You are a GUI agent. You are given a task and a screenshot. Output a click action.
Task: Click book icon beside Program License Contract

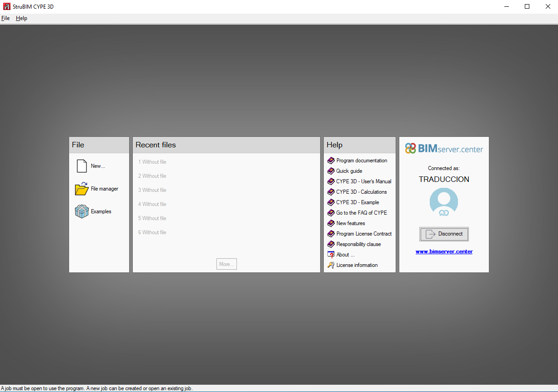pyautogui.click(x=331, y=234)
